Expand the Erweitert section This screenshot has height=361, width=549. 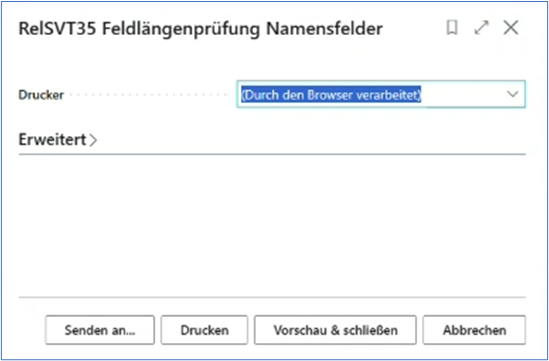(58, 140)
